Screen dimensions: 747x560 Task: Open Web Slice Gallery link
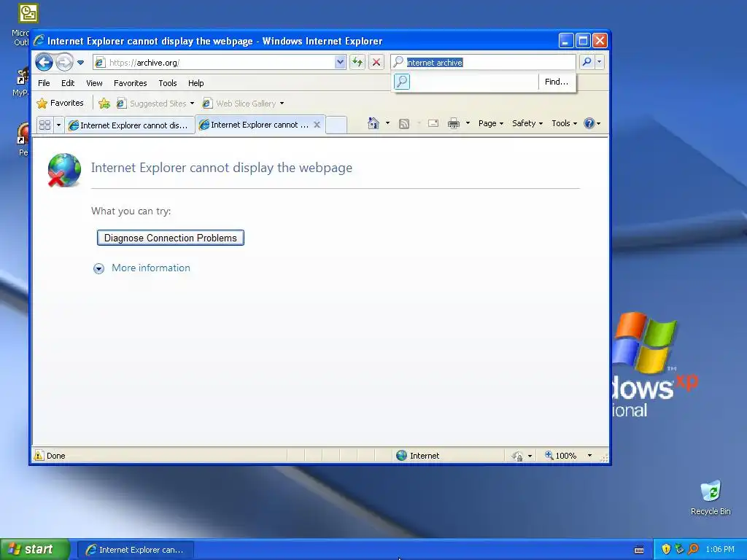239,104
